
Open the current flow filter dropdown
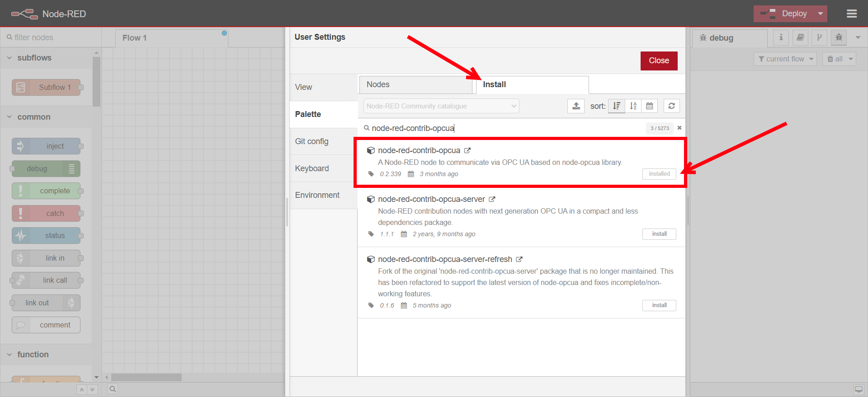(785, 59)
